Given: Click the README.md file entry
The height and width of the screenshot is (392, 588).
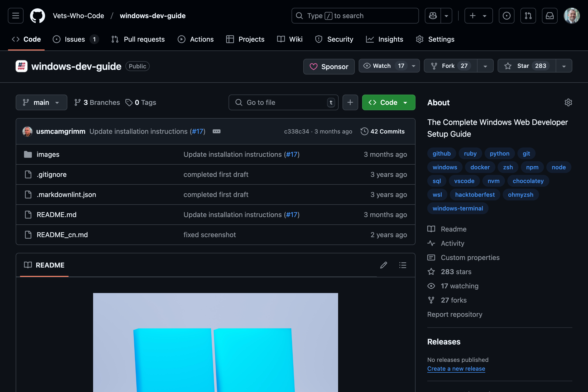Looking at the screenshot, I should click(x=56, y=214).
